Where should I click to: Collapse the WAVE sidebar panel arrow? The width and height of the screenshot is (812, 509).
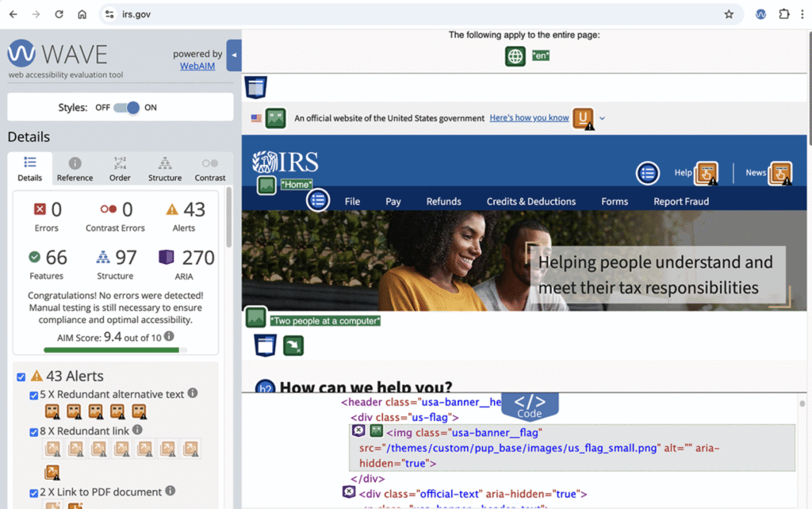coord(234,55)
